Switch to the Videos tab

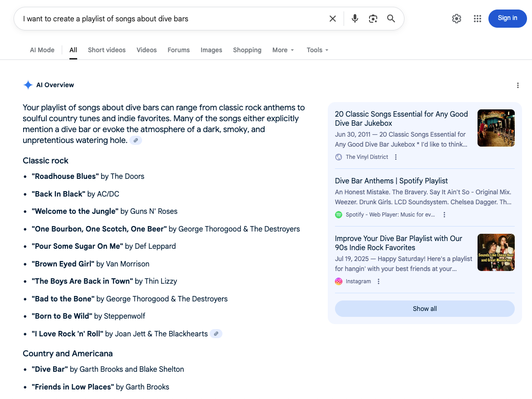(147, 50)
